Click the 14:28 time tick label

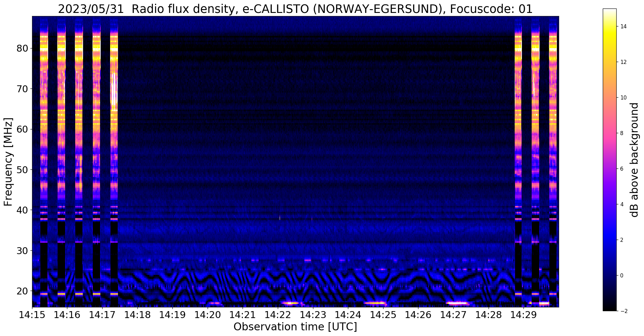[x=489, y=315]
